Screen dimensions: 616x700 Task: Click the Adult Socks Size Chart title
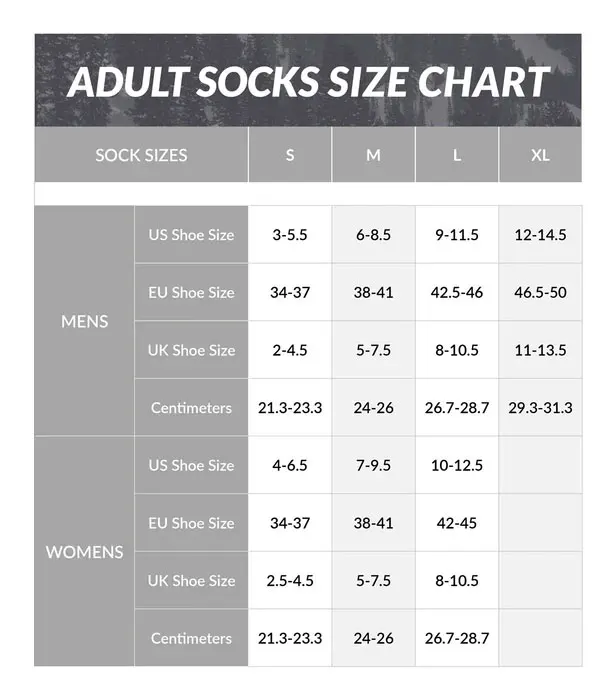(x=308, y=81)
